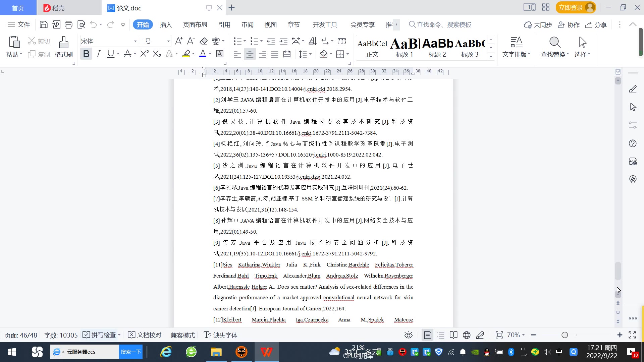Toggle bold formatting
644x362 pixels.
(x=86, y=54)
